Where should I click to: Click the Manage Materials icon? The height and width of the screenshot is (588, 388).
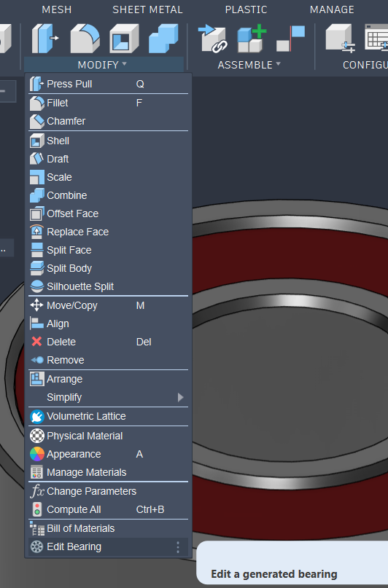(x=36, y=472)
